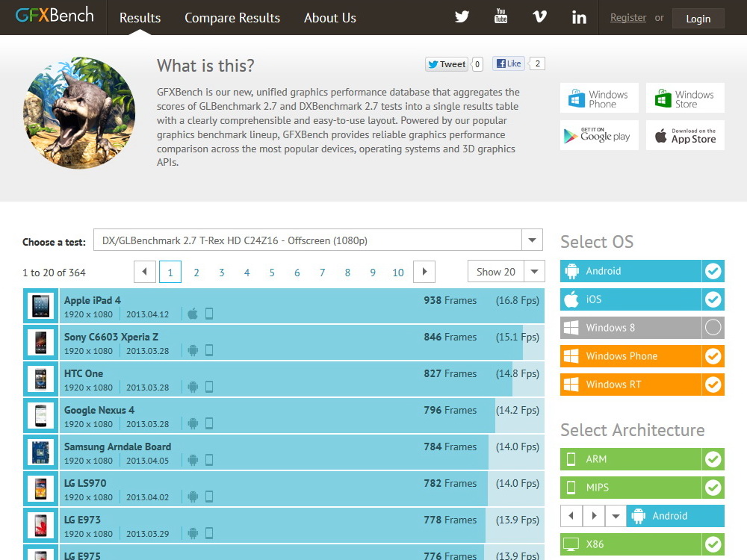
Task: Open the Windows Phone store badge
Action: pyautogui.click(x=599, y=98)
